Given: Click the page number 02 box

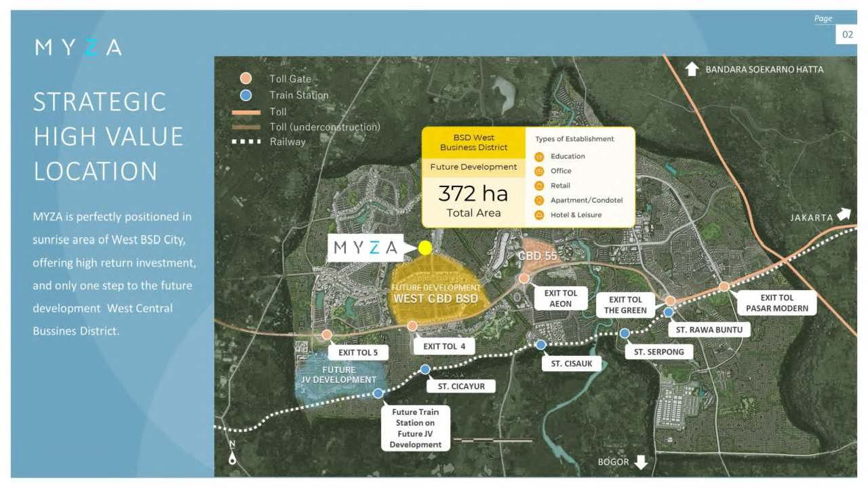Looking at the screenshot, I should point(847,35).
